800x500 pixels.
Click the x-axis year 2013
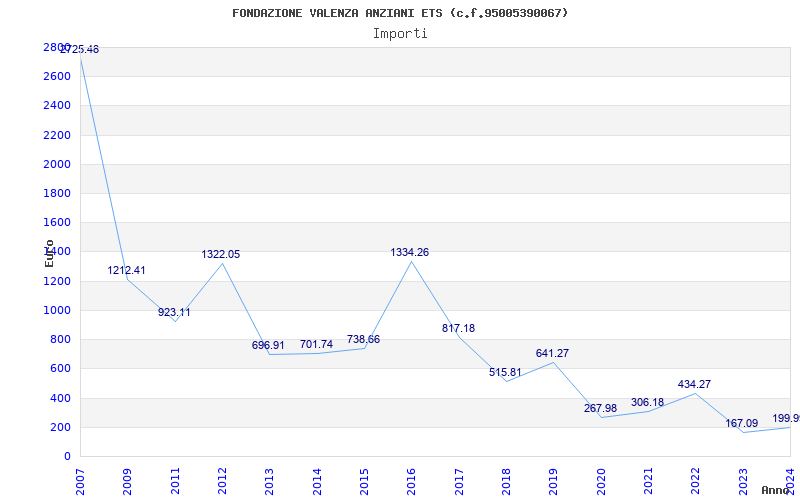(269, 482)
